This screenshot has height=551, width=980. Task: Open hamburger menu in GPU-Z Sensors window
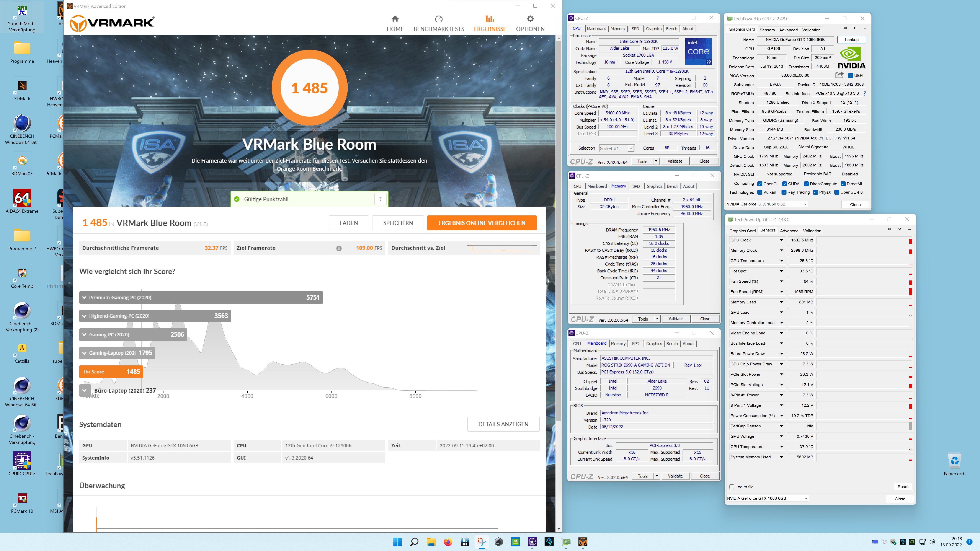point(910,229)
